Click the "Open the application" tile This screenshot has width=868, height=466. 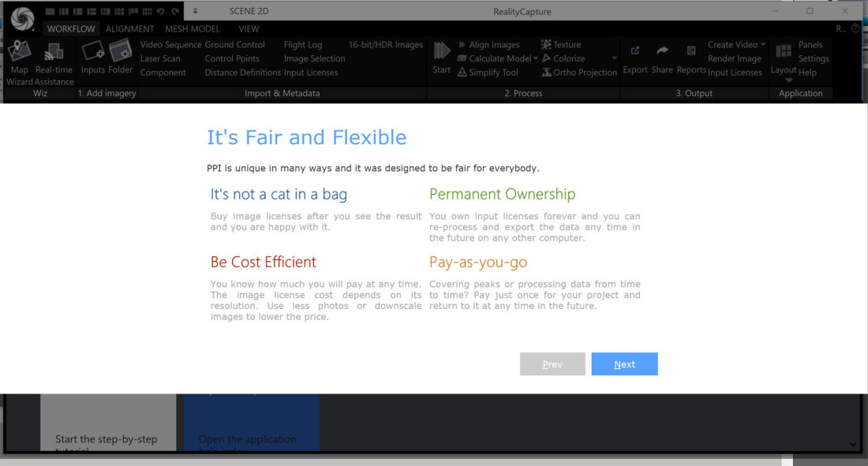[x=251, y=423]
